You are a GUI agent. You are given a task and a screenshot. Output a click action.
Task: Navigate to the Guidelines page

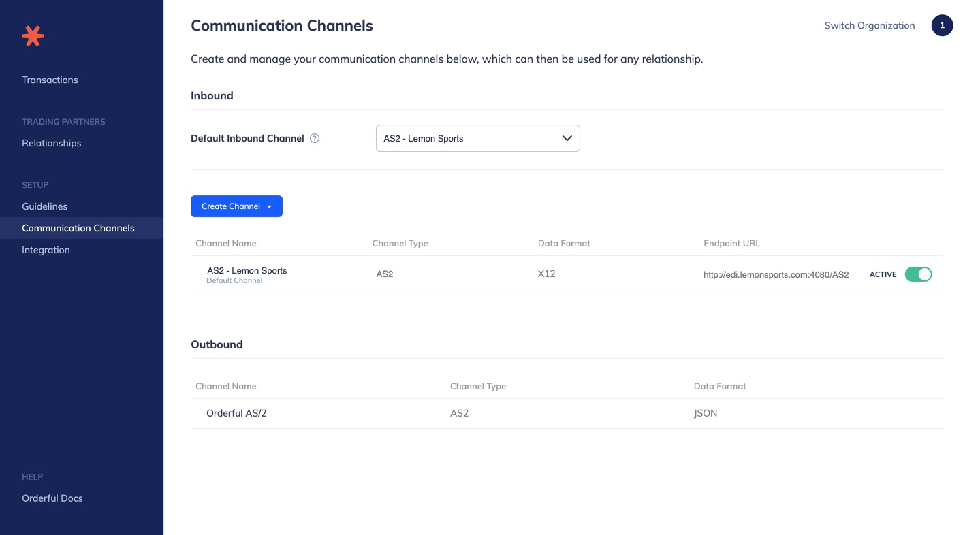(x=44, y=206)
